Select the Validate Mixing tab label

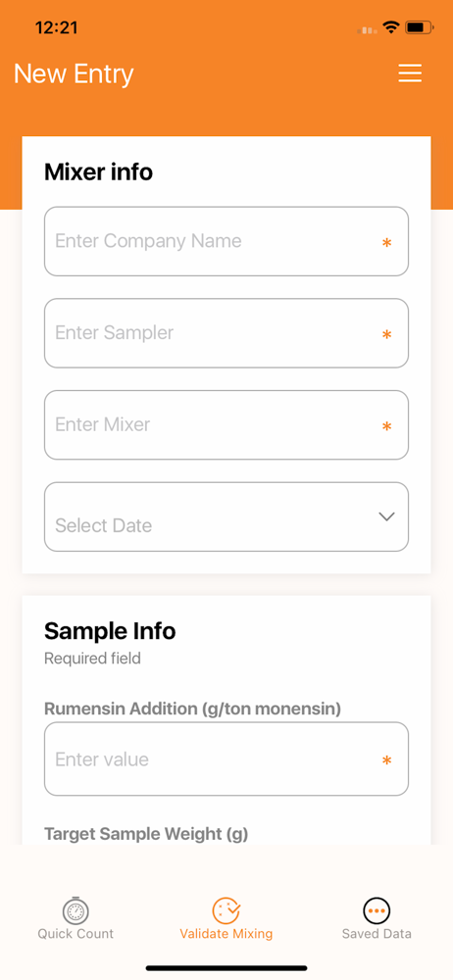tap(226, 934)
